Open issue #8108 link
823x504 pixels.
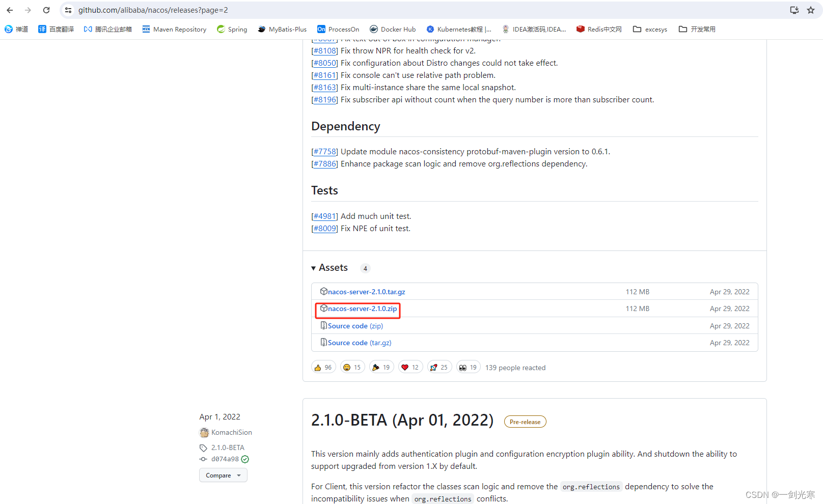coord(325,51)
